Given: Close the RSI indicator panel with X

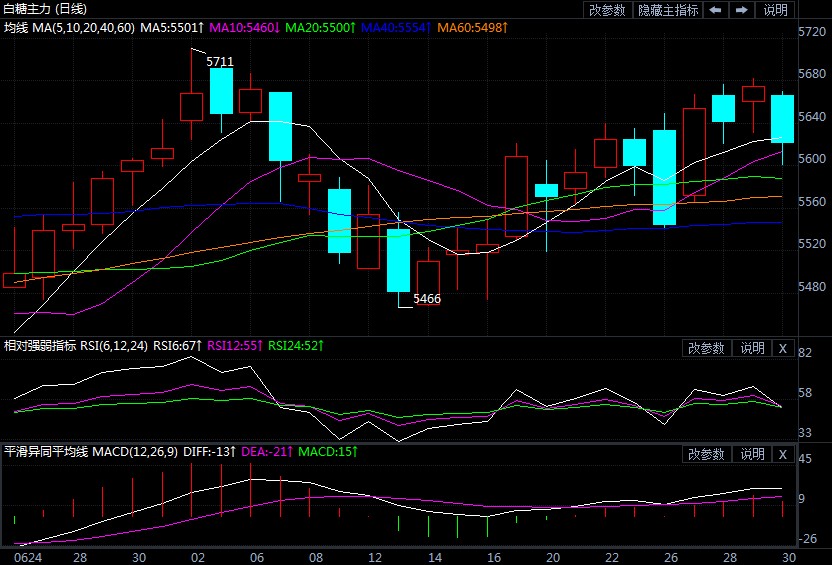Looking at the screenshot, I should pyautogui.click(x=782, y=348).
